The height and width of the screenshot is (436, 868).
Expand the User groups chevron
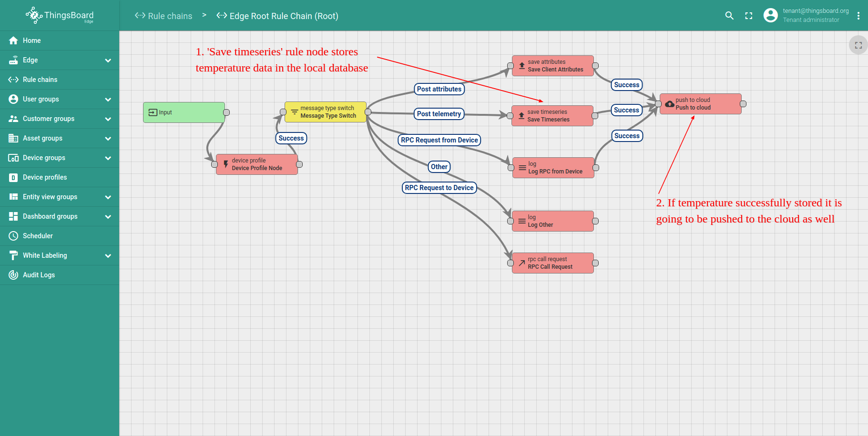(108, 100)
